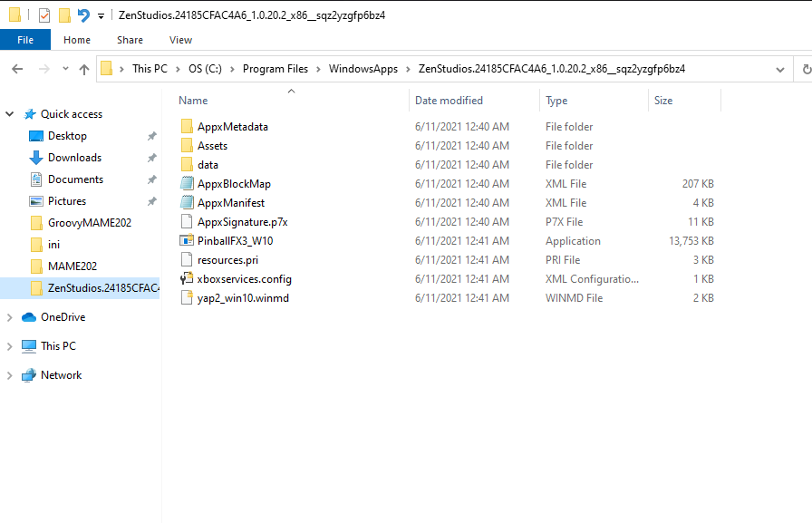This screenshot has width=812, height=523.
Task: Open GroovyMAME202 folder in sidebar
Action: [x=90, y=223]
